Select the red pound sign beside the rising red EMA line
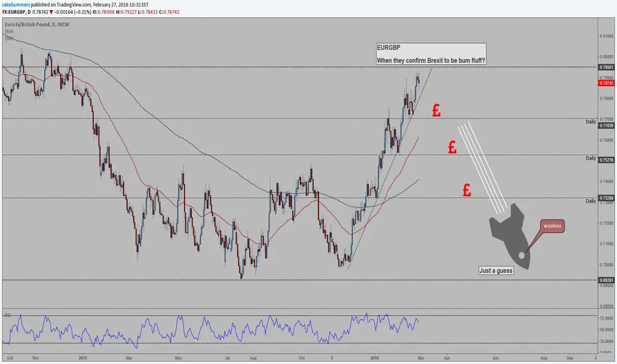 [452, 147]
